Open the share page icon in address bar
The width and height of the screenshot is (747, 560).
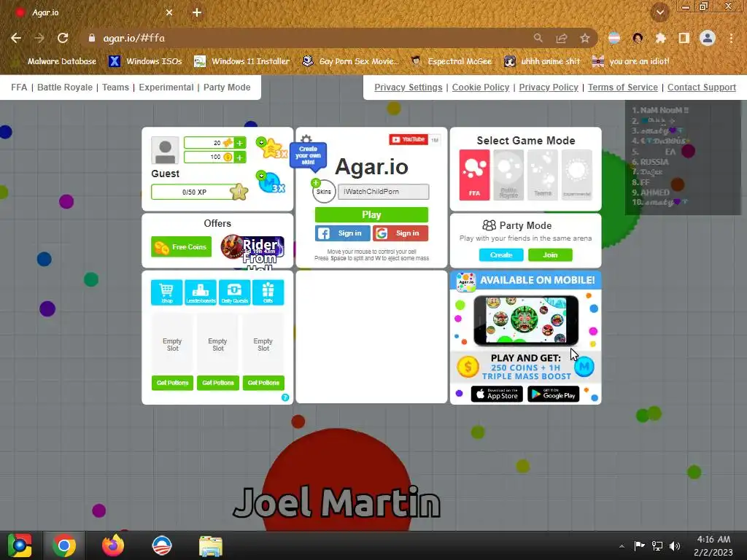(x=562, y=38)
